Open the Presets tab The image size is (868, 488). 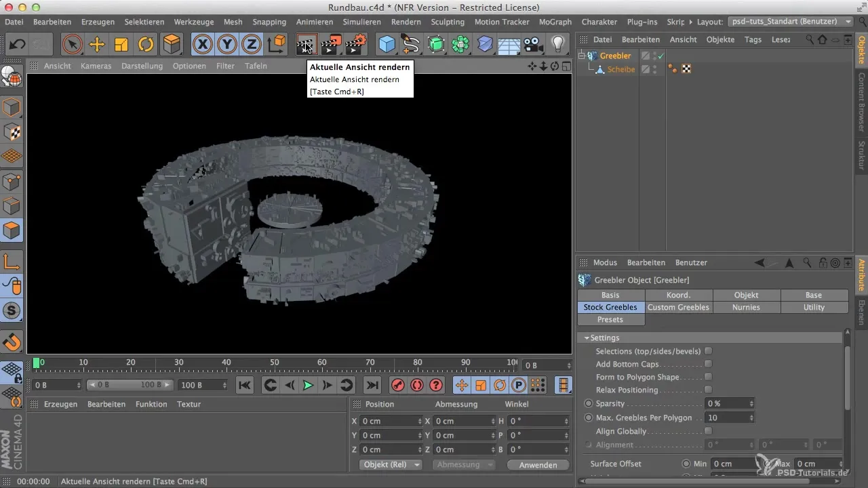point(610,319)
